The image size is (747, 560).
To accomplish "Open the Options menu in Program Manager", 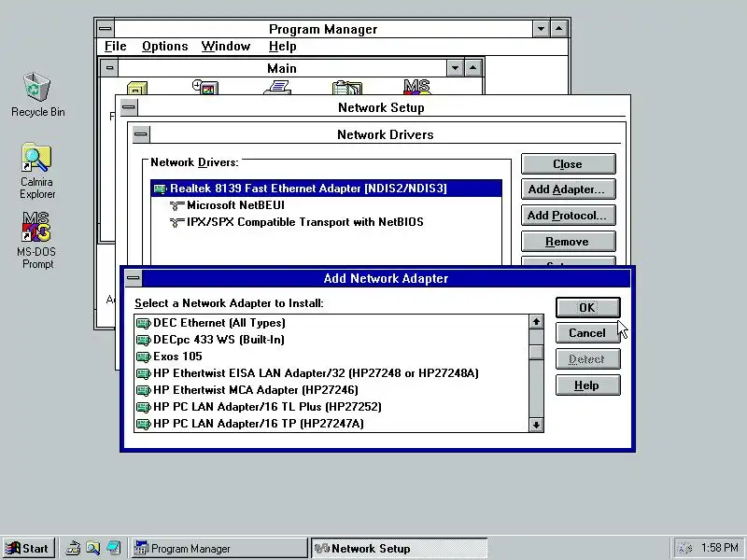I will [x=165, y=46].
